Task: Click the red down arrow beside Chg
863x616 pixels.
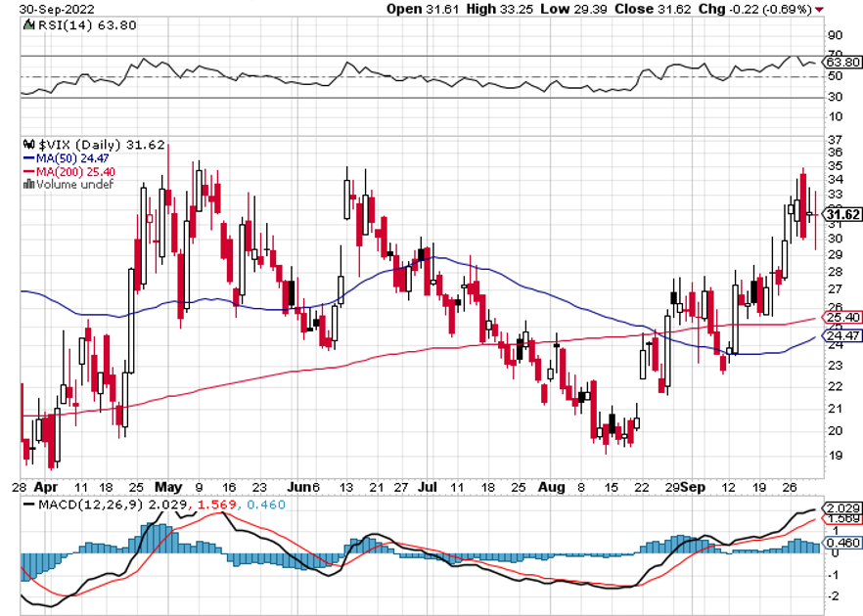Action: [x=818, y=9]
